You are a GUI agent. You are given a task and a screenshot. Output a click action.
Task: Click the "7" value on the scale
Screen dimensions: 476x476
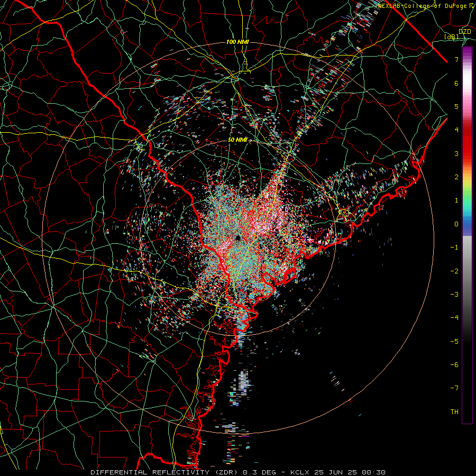(x=456, y=59)
